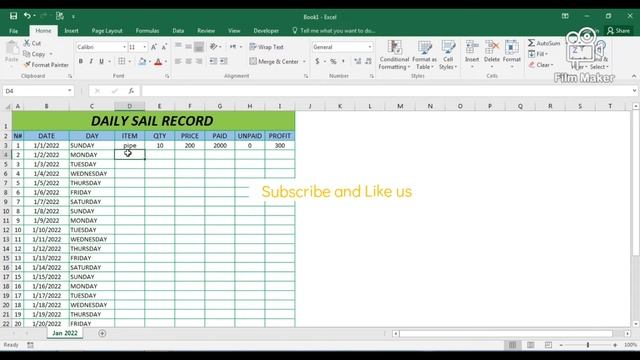Open Cell Styles gallery
Screen dimensions: 640x360
point(448,55)
